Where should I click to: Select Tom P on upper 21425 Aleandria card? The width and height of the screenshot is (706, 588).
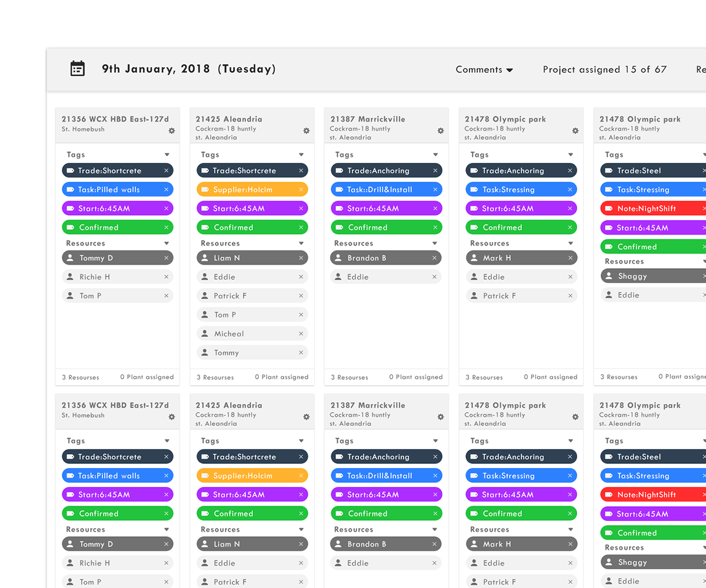pos(252,315)
